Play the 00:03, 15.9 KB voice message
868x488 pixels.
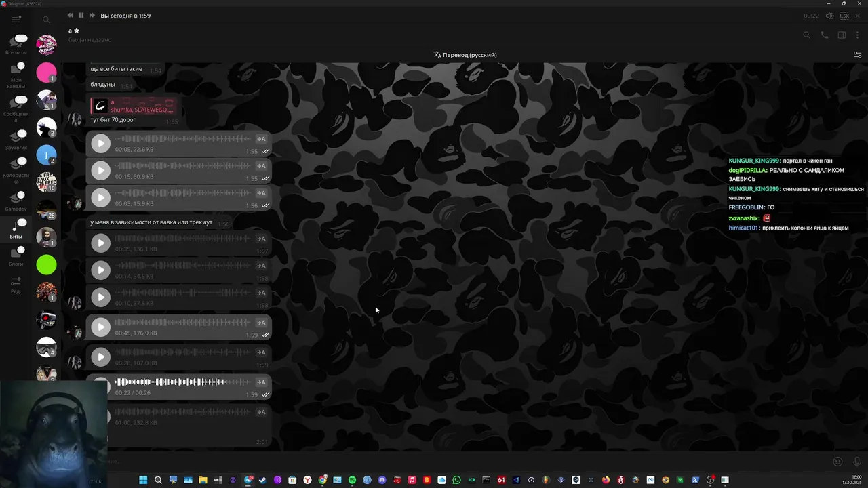(100, 197)
